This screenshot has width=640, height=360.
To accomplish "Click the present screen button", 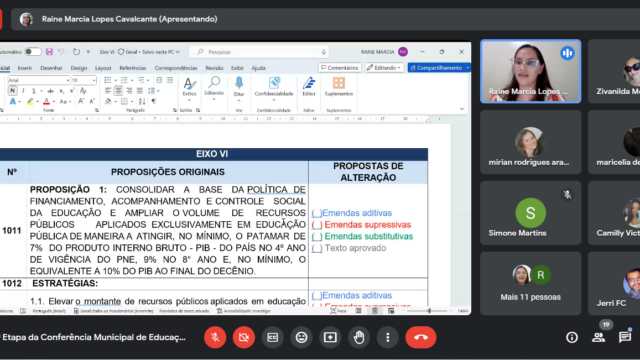I will [x=330, y=337].
